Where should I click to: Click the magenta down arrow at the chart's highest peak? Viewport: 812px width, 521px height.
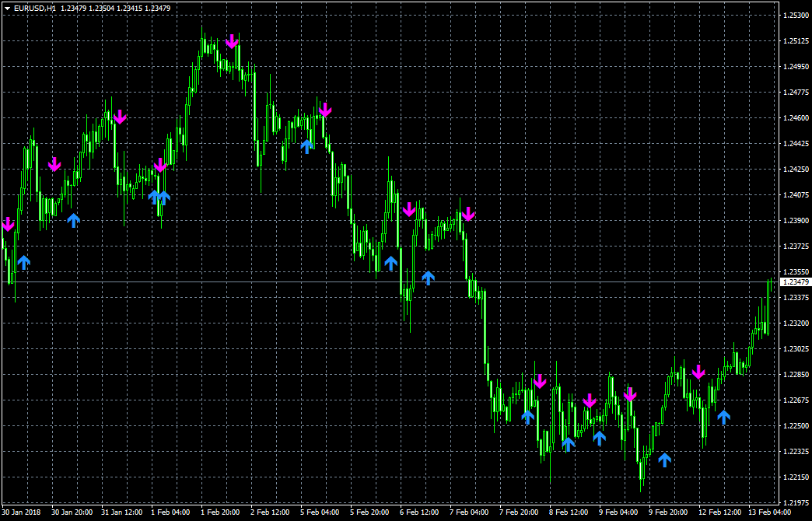(x=232, y=41)
